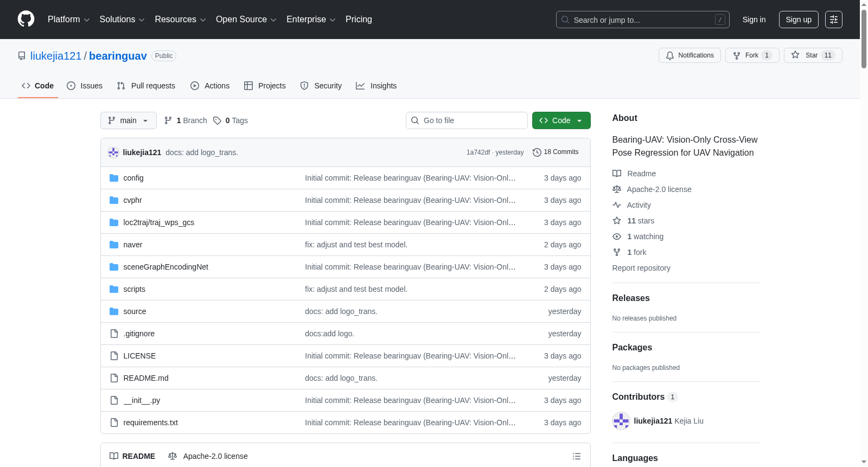868x467 pixels.
Task: Expand the Resources menu
Action: coord(180,20)
